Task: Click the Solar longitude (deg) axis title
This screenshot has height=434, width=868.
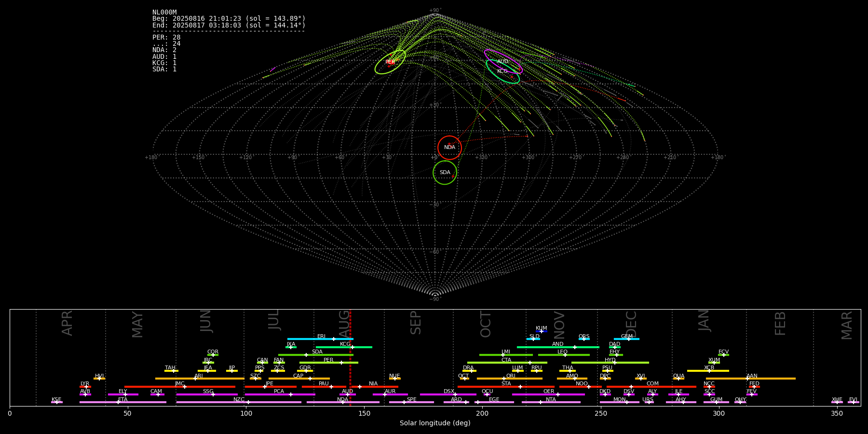Action: coord(435,423)
